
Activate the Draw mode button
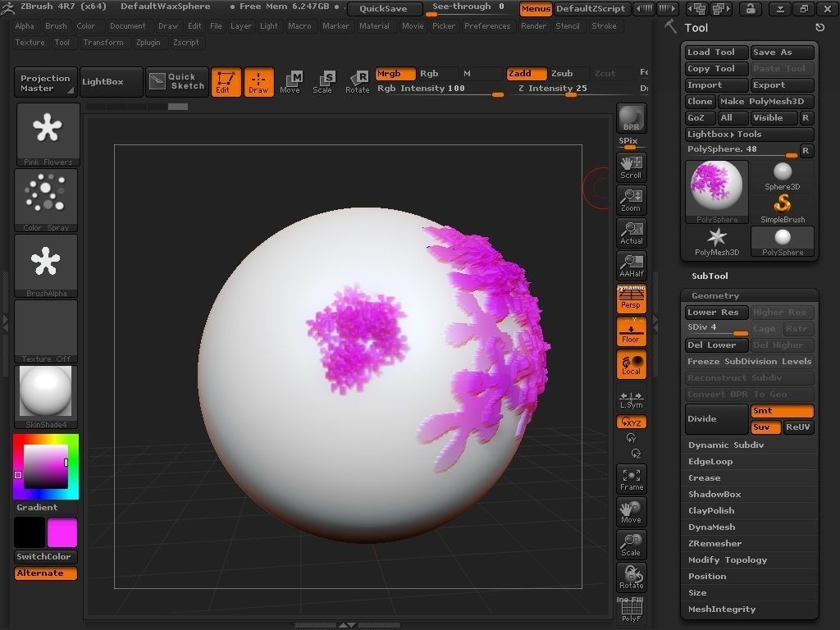click(258, 82)
